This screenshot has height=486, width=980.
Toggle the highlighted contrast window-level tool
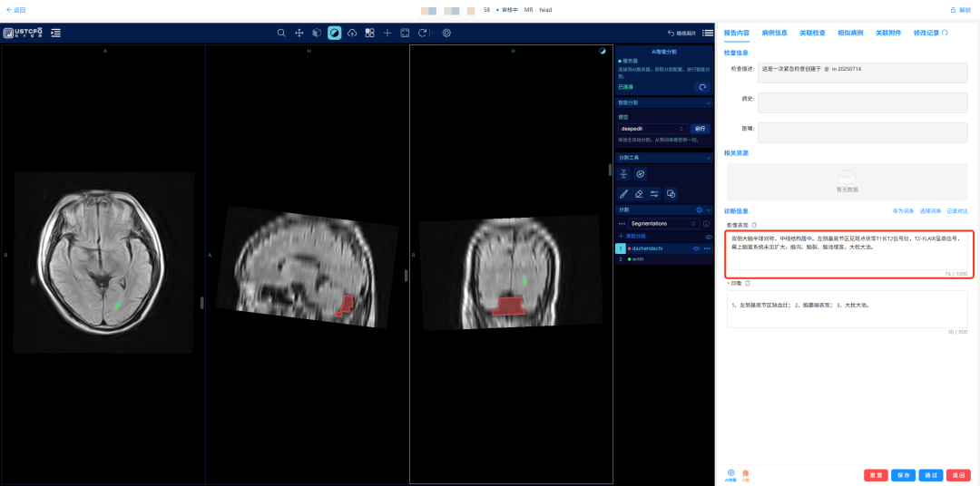click(x=334, y=34)
